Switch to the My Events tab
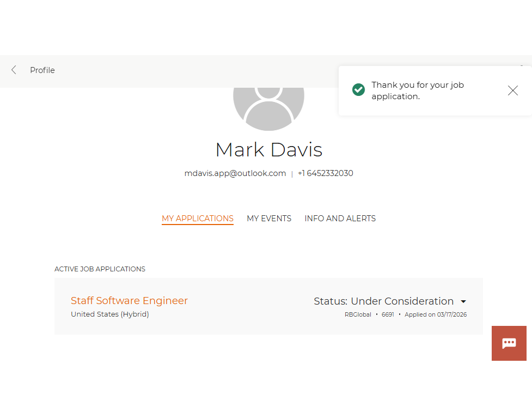532x400 pixels. click(x=269, y=219)
